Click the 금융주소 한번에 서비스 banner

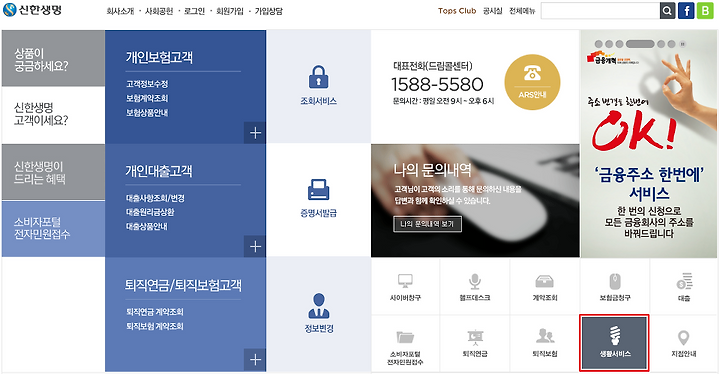649,144
